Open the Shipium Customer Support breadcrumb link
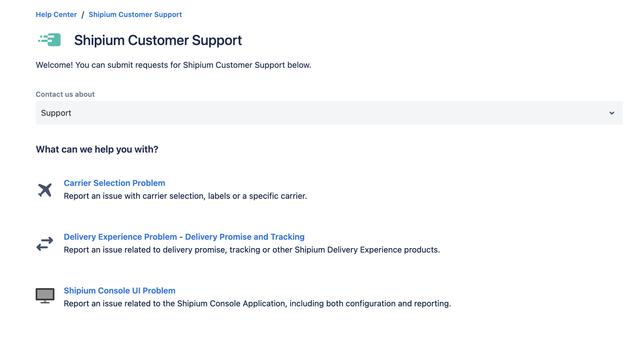Screen dimensions: 644x349 [x=135, y=15]
